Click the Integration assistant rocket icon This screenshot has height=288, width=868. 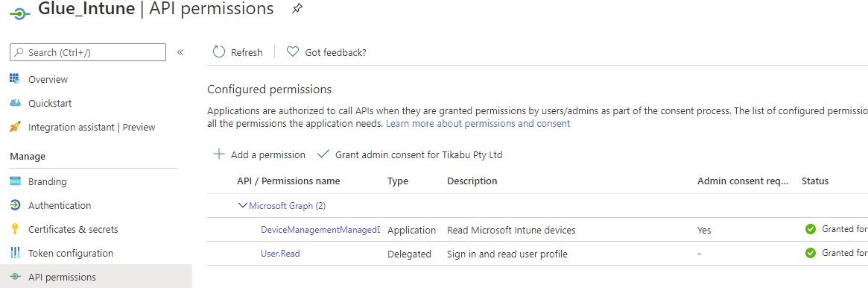pyautogui.click(x=15, y=127)
